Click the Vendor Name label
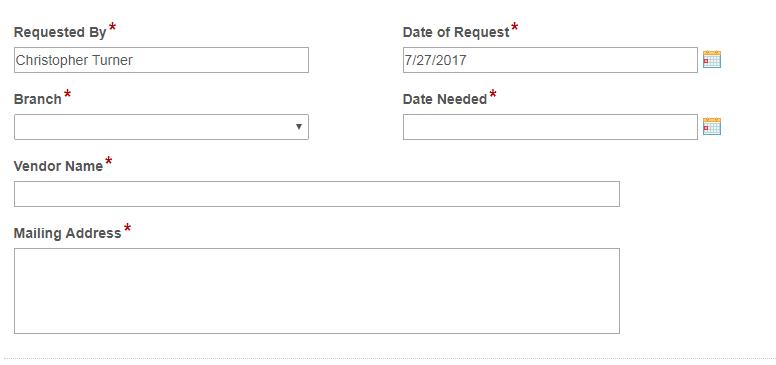 (x=58, y=166)
